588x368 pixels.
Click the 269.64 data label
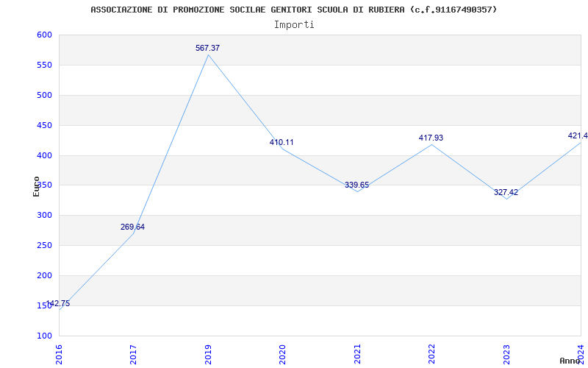coord(132,227)
